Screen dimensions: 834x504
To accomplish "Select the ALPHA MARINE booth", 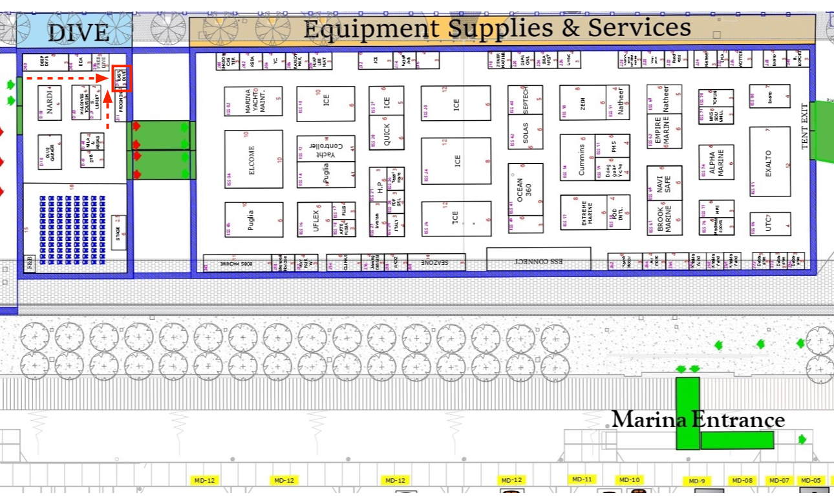I will pyautogui.click(x=716, y=162).
